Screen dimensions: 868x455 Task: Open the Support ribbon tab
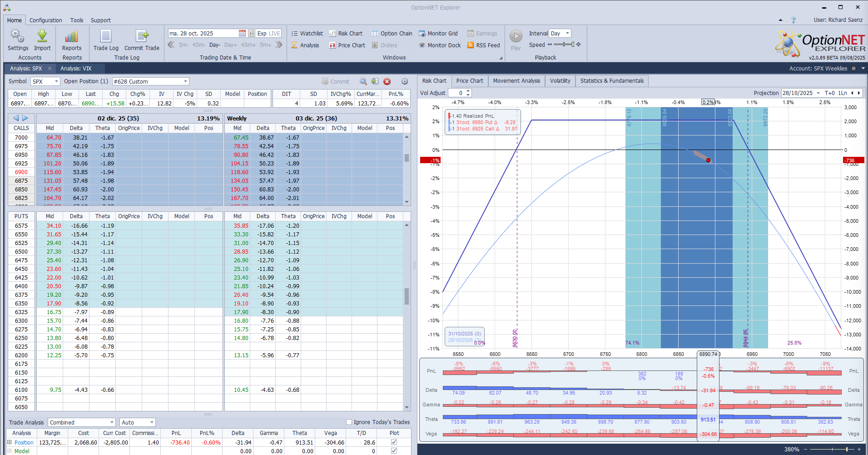tap(100, 20)
